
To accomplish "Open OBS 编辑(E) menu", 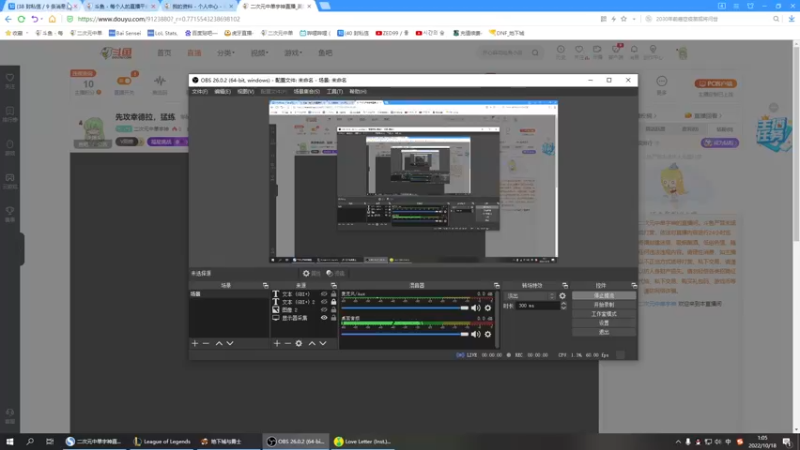I will [x=222, y=92].
